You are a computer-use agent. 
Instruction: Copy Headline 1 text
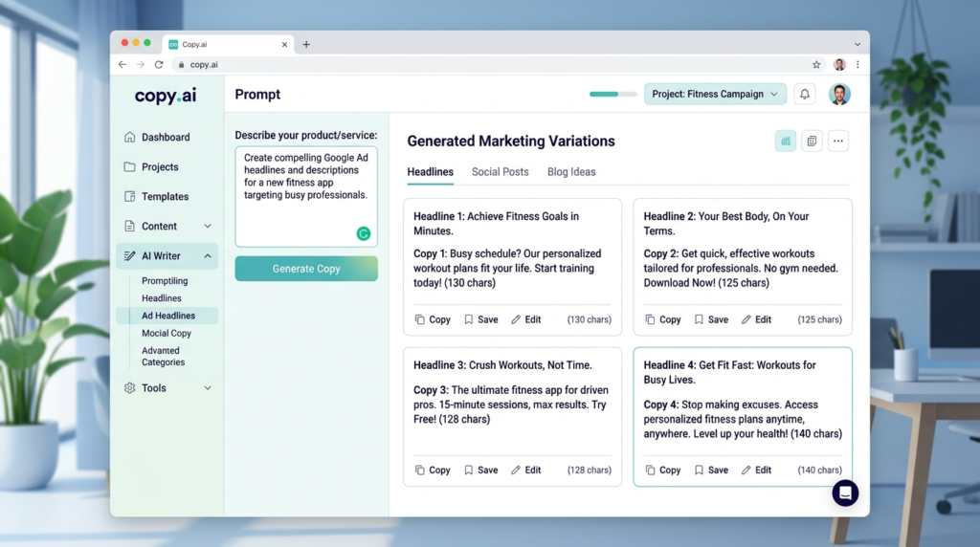pyautogui.click(x=433, y=319)
